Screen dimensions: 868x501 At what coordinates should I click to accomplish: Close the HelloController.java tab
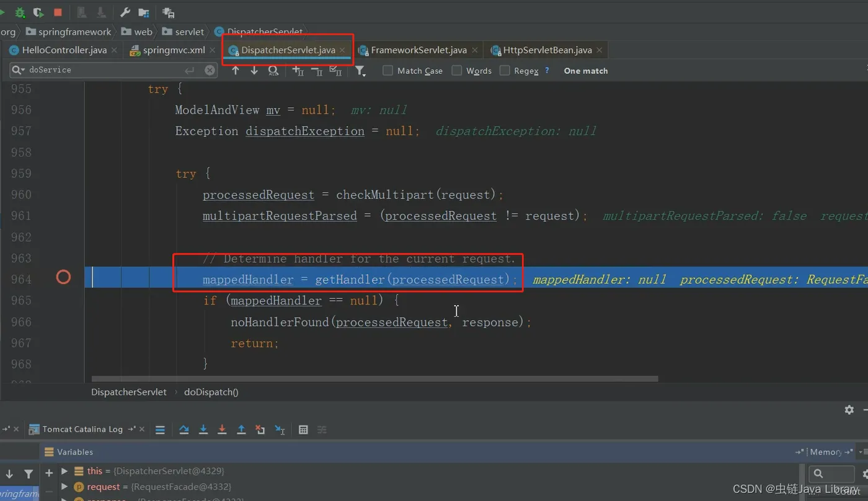point(114,50)
